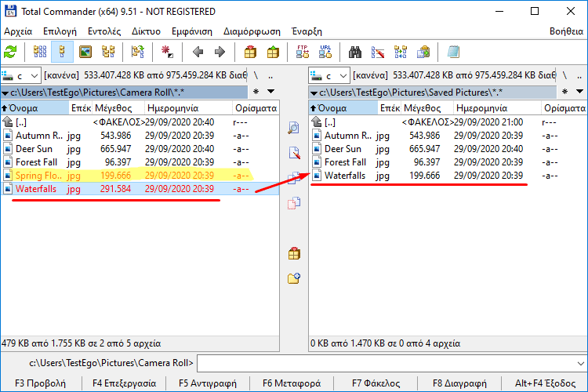Show directory tree view icon

pyautogui.click(x=108, y=52)
